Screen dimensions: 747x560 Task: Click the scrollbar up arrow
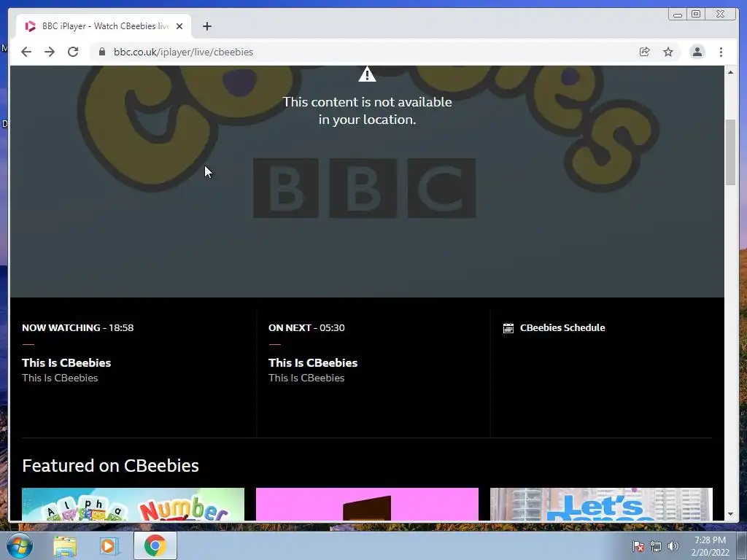pyautogui.click(x=730, y=72)
